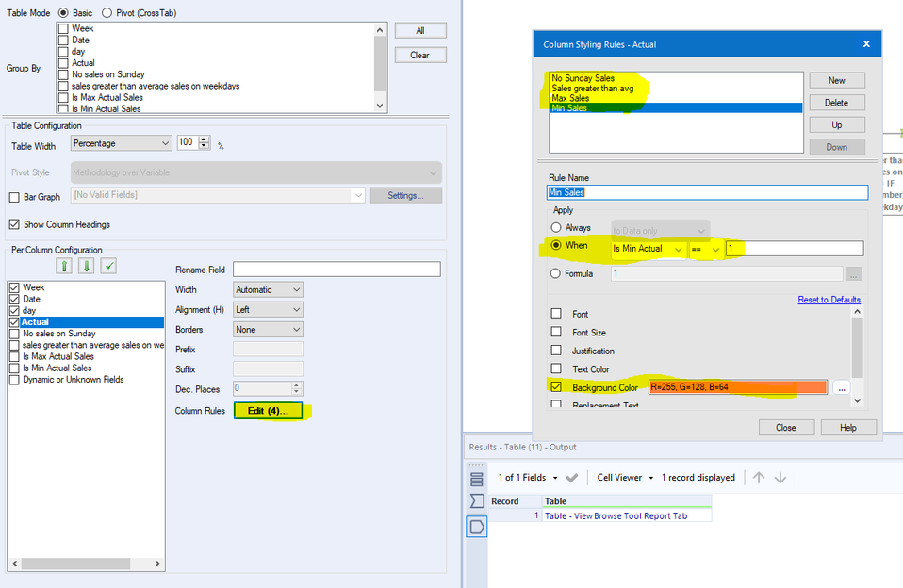The width and height of the screenshot is (903, 588).
Task: Click the Rename Field input
Action: point(337,269)
